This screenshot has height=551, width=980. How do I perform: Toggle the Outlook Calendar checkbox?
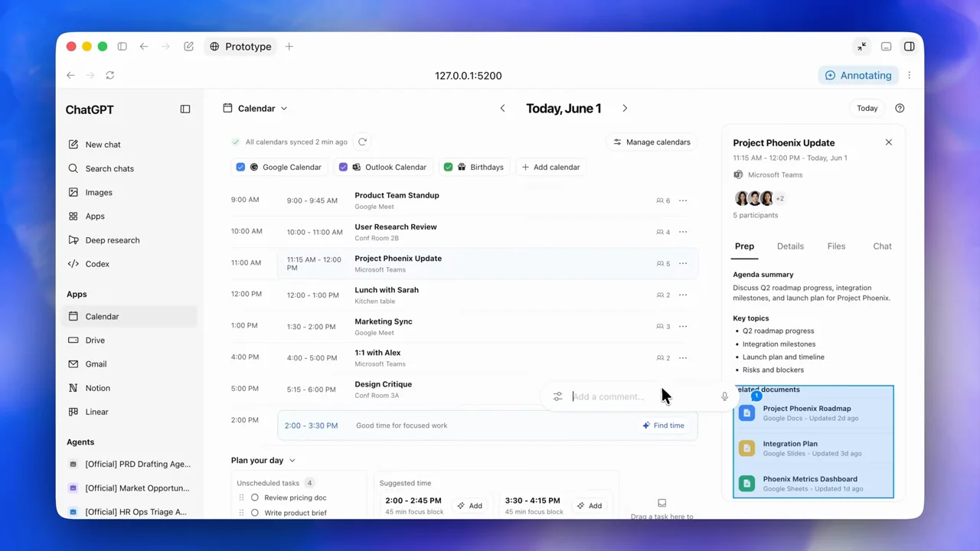[343, 167]
